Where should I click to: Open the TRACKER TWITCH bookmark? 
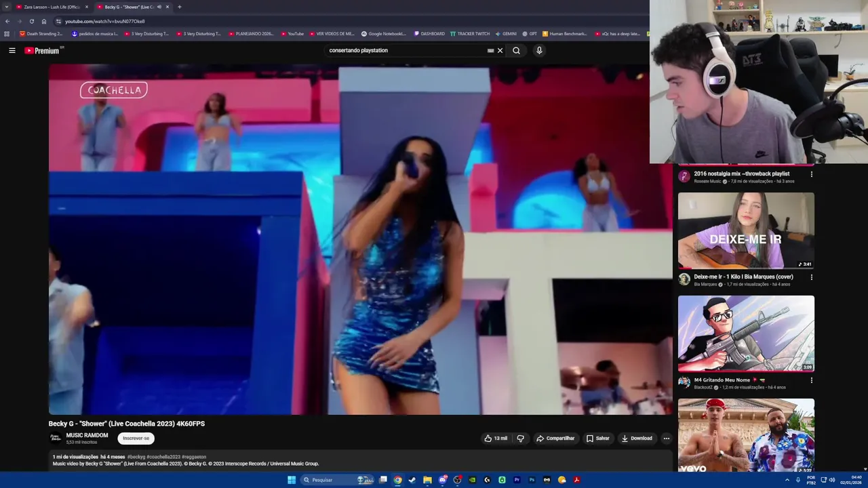(x=470, y=34)
